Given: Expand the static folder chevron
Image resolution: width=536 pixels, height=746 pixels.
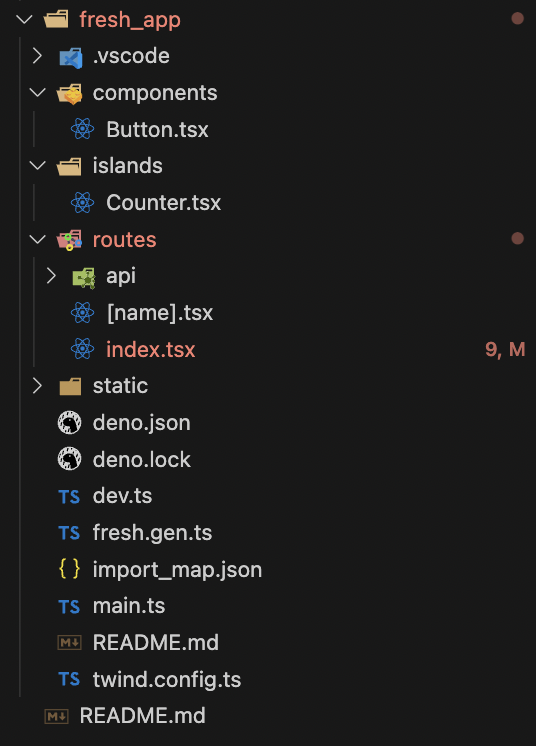Looking at the screenshot, I should point(37,386).
